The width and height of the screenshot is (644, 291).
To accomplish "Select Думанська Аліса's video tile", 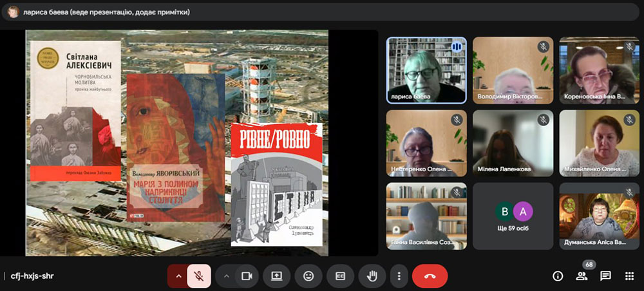I will pyautogui.click(x=599, y=216).
